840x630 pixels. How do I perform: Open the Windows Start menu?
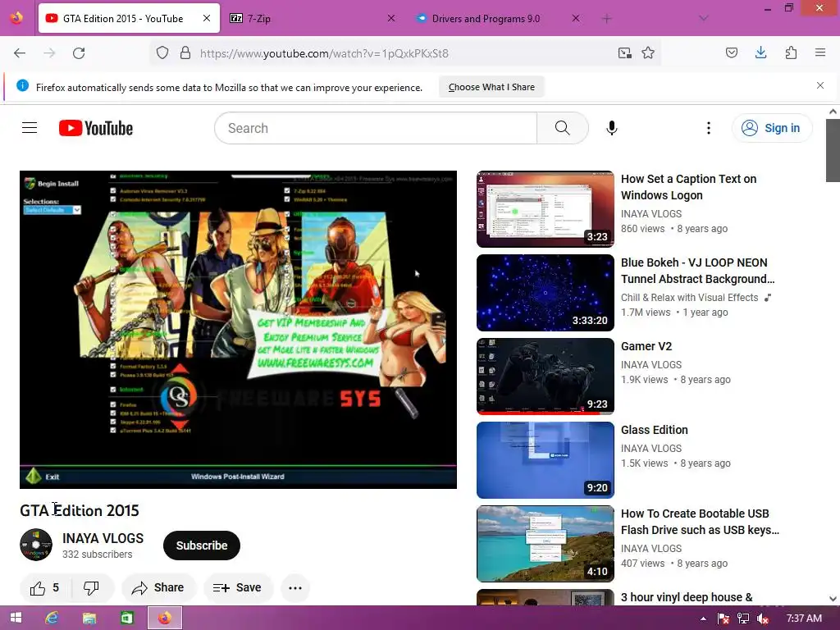click(x=16, y=619)
